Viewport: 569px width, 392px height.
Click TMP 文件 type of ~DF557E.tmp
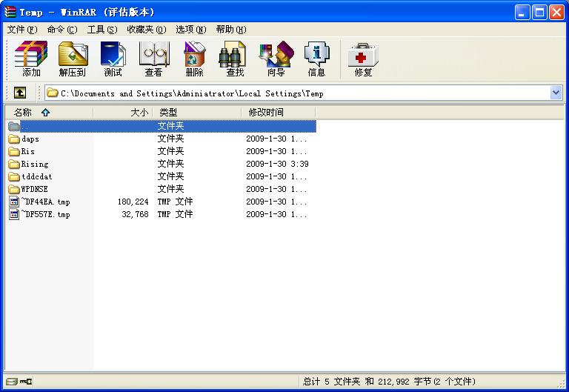tap(175, 214)
